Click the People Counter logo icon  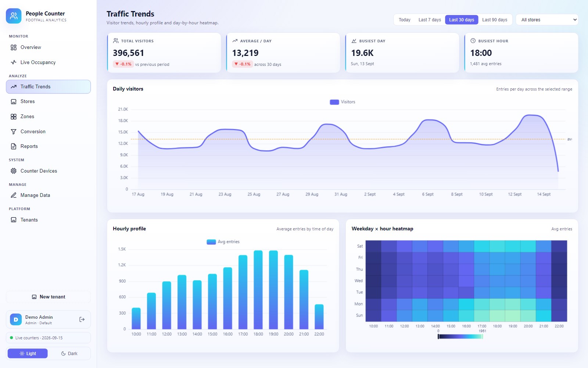tap(14, 16)
